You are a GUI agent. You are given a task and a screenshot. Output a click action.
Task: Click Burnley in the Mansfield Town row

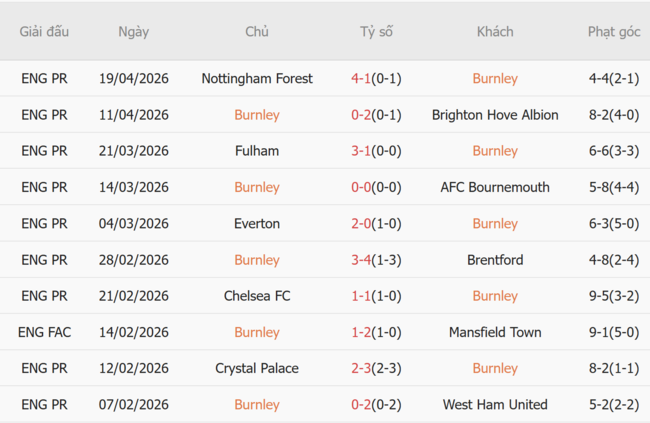point(257,332)
